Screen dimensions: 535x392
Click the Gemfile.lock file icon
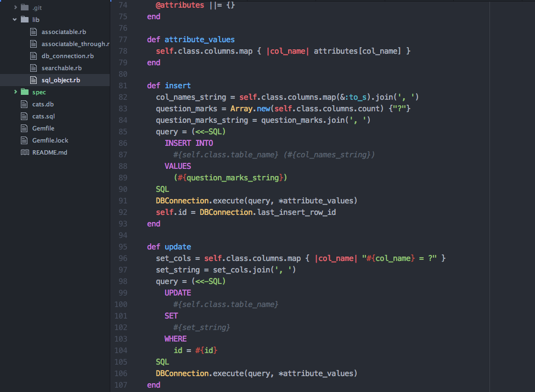tap(24, 140)
